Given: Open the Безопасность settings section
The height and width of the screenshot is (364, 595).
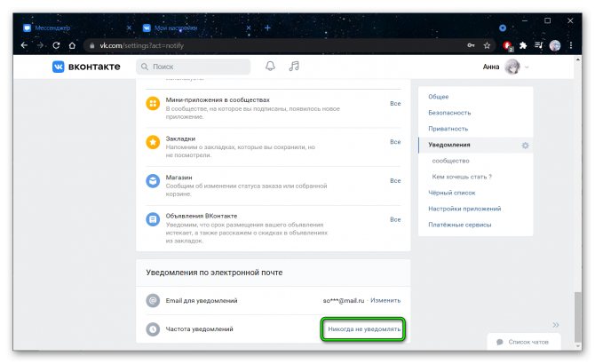Looking at the screenshot, I should pos(449,113).
